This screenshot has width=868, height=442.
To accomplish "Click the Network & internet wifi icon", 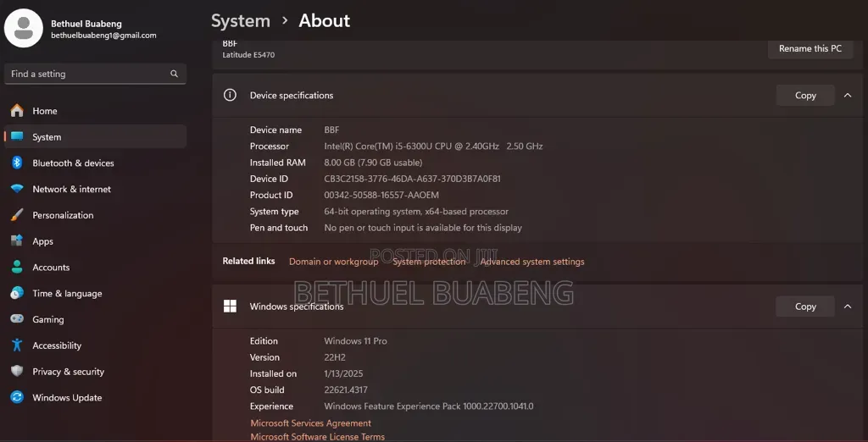I will 17,189.
